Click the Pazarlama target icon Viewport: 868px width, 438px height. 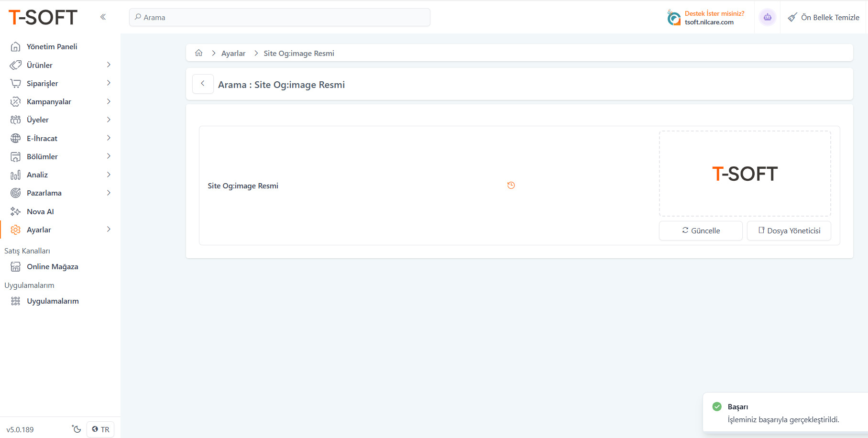coord(16,193)
